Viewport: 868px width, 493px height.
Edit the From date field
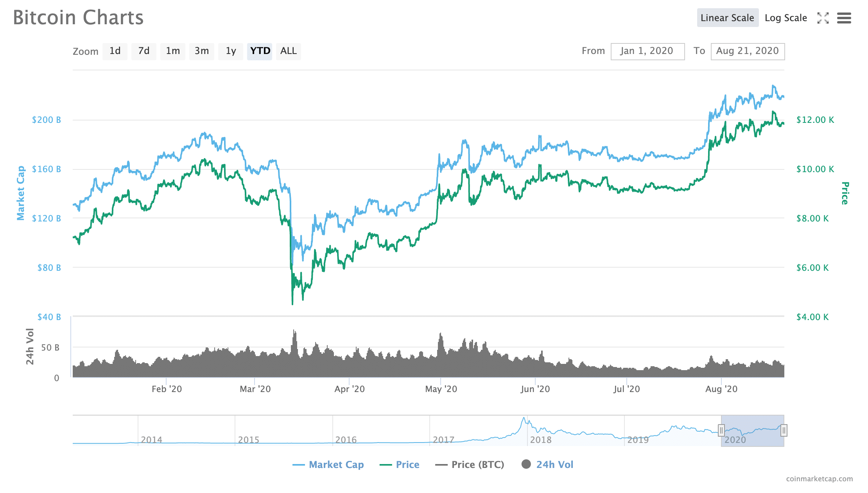647,51
